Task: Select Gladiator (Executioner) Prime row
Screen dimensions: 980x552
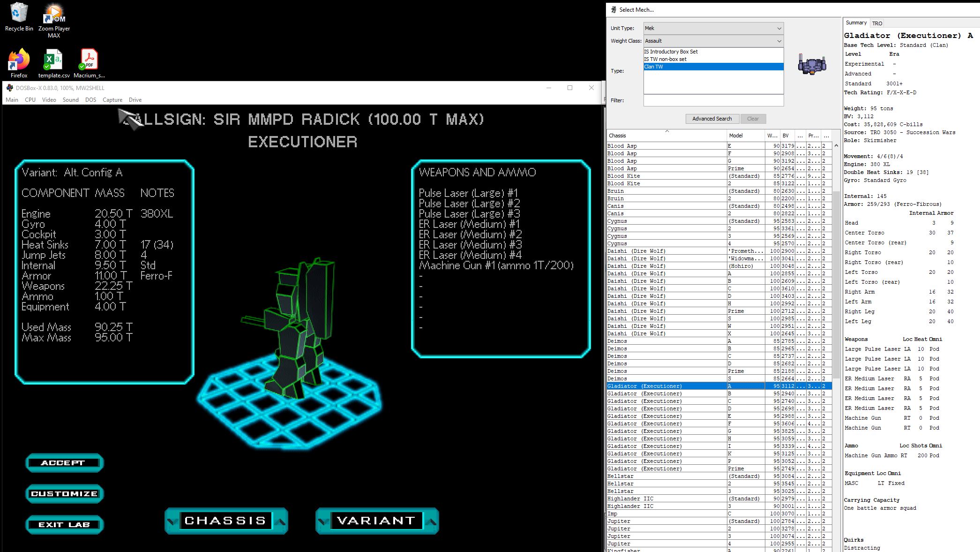Action: pyautogui.click(x=666, y=469)
